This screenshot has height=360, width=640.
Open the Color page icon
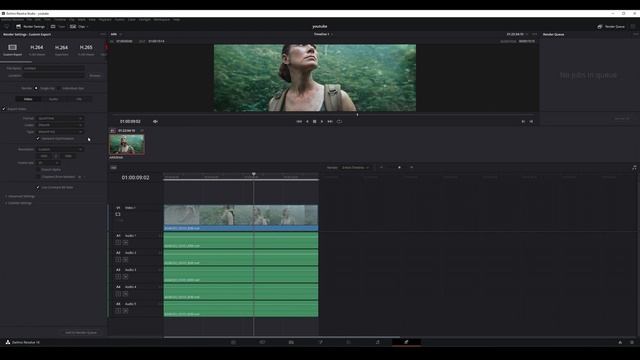[x=349, y=342]
